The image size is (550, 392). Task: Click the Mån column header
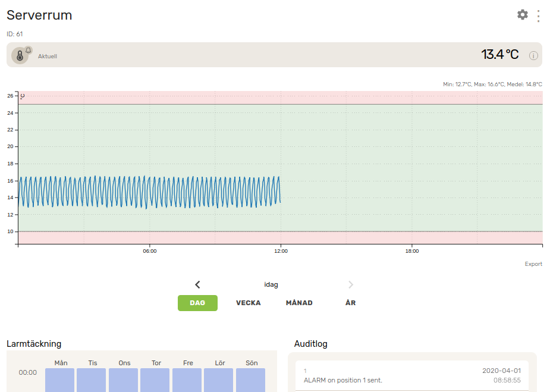pos(61,363)
